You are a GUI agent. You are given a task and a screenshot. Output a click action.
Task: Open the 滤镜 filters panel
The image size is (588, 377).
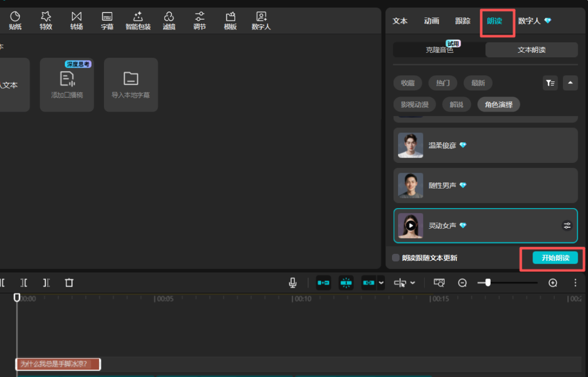169,20
